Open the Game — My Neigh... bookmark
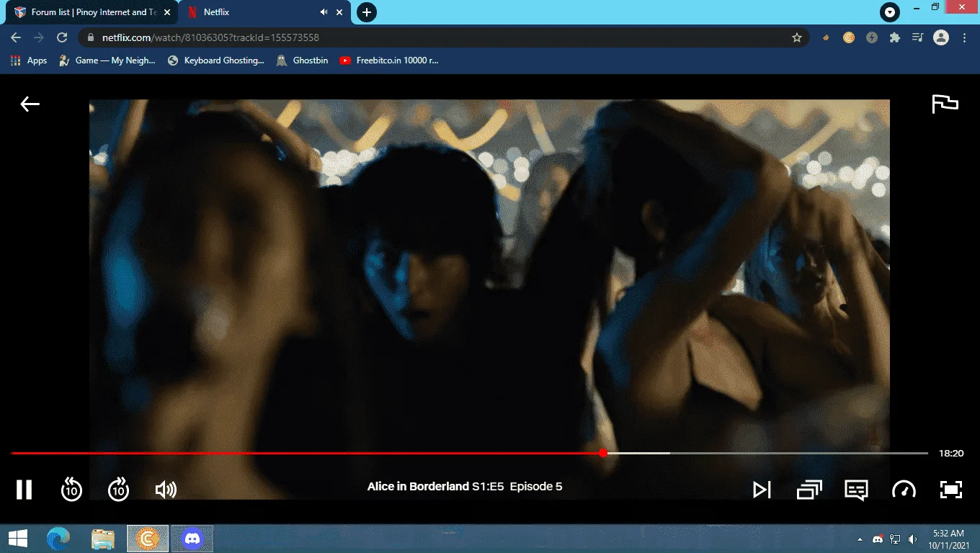Viewport: 980px width, 553px height. click(107, 60)
